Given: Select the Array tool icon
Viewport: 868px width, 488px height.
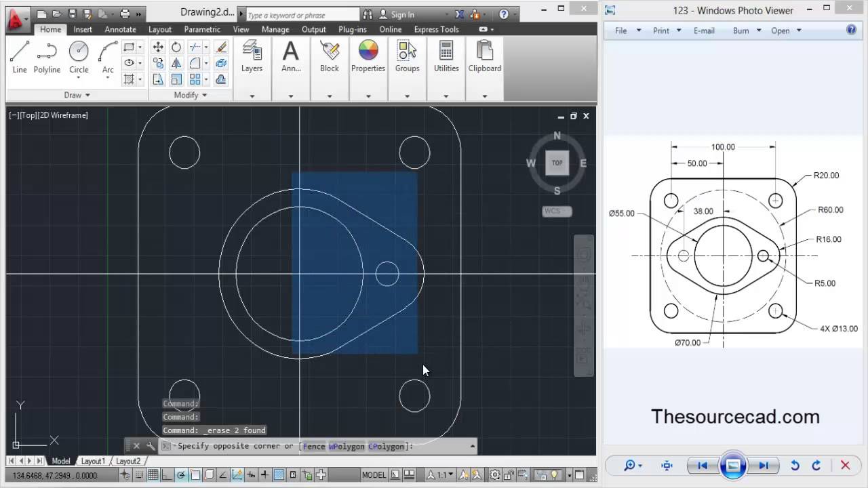Looking at the screenshot, I should (195, 79).
